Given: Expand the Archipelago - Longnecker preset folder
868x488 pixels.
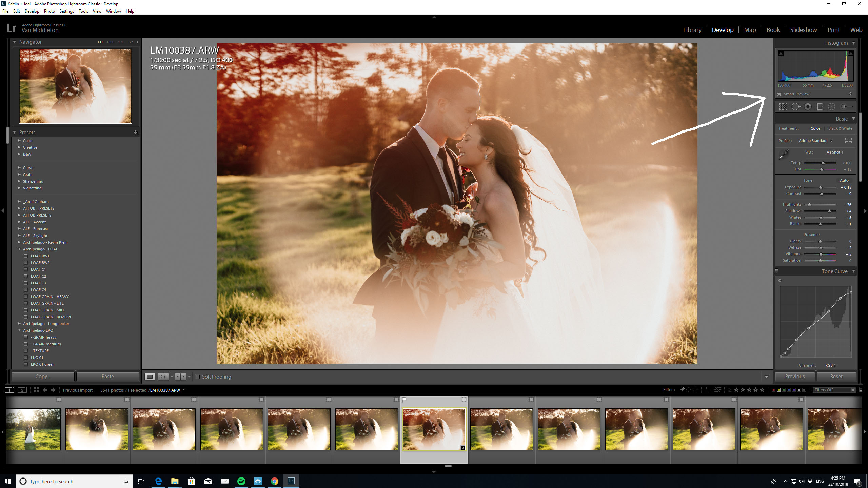Looking at the screenshot, I should (19, 324).
